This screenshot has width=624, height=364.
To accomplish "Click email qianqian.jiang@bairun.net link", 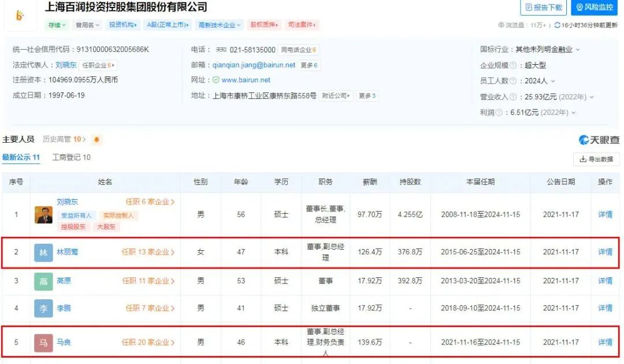I will point(254,65).
